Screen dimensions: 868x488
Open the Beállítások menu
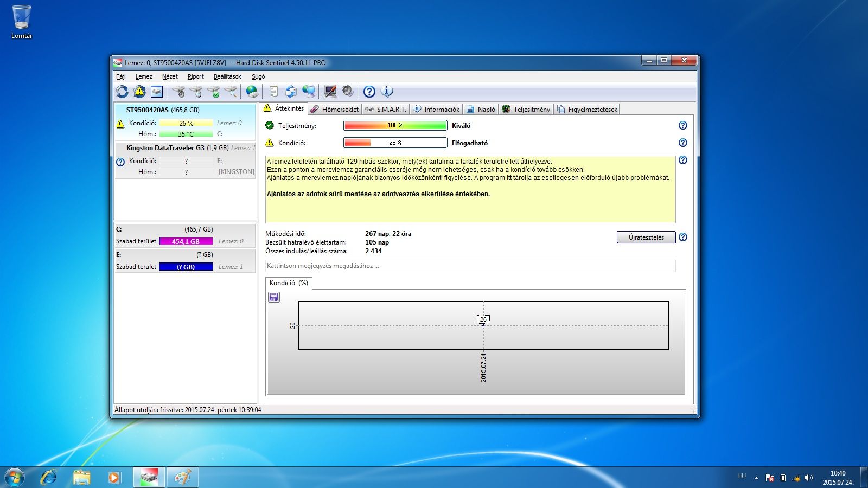[227, 76]
